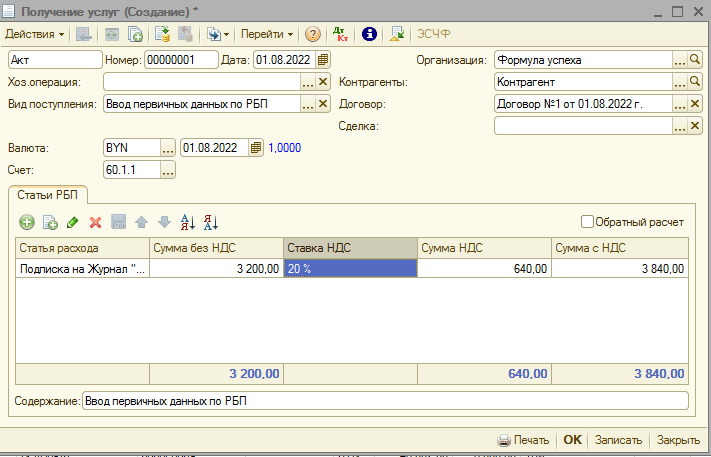
Task: Enable the Обратный расчет checkbox
Action: coord(588,221)
